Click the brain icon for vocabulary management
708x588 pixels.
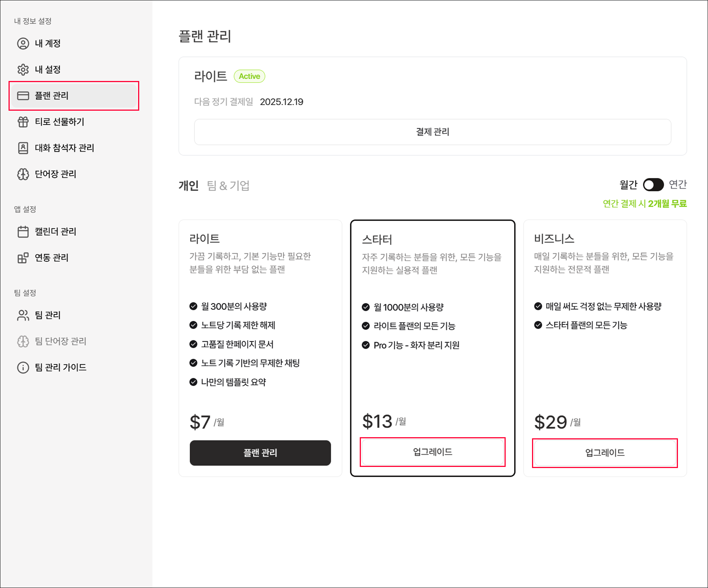point(23,174)
